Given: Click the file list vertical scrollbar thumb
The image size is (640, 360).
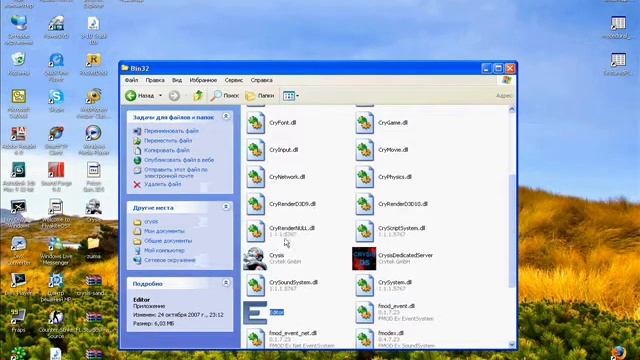Looking at the screenshot, I should point(512,231).
